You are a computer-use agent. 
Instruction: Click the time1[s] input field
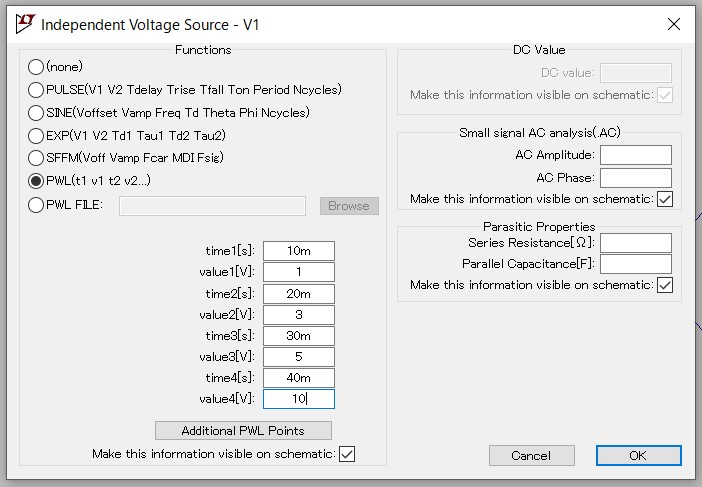[x=299, y=251]
